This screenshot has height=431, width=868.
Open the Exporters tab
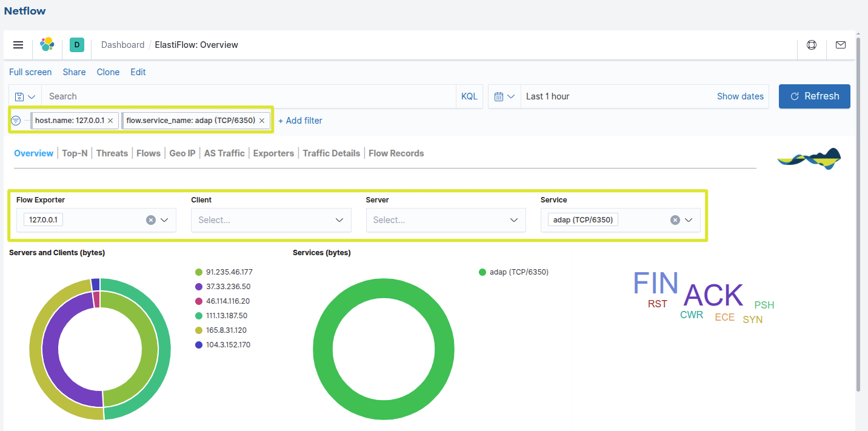(273, 153)
